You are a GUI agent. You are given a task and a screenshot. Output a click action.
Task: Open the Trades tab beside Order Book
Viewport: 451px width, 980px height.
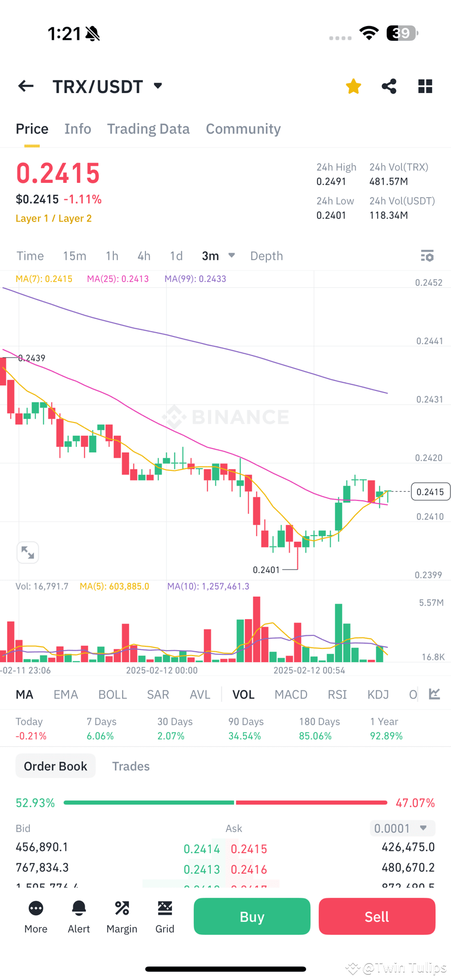131,766
